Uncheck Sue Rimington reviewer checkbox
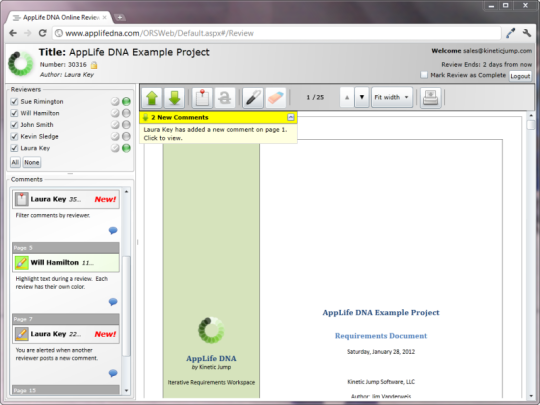Image resolution: width=540 pixels, height=405 pixels. point(14,102)
